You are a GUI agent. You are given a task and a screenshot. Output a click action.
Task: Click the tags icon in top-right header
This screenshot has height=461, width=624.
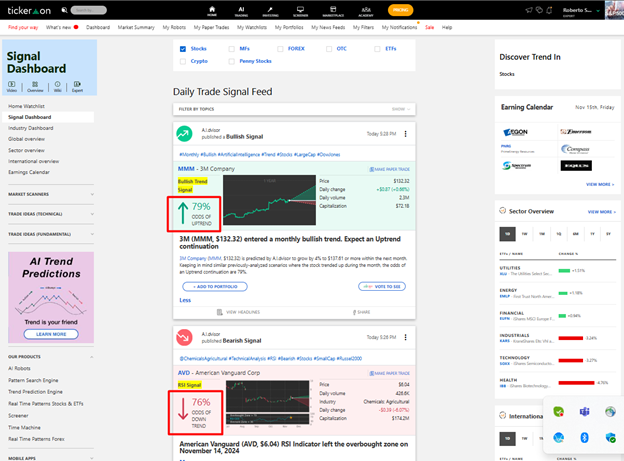tap(539, 10)
